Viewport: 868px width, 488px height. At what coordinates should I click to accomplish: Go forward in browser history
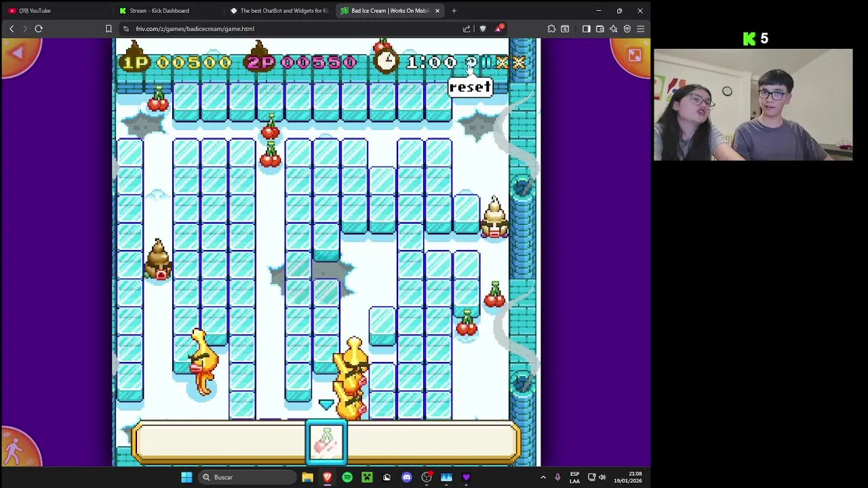[x=25, y=28]
